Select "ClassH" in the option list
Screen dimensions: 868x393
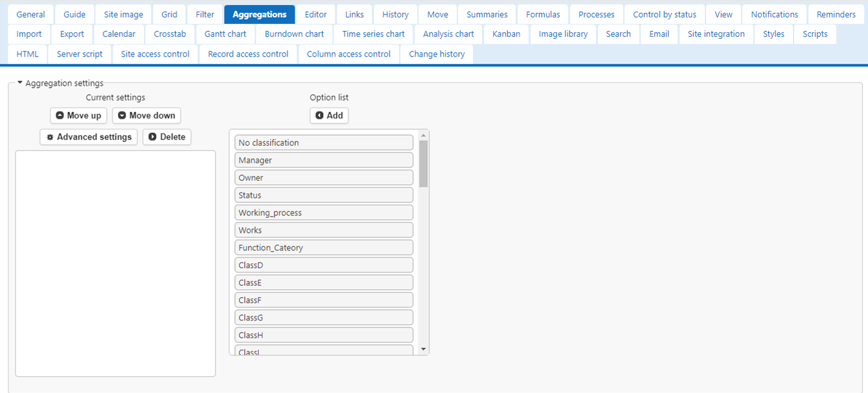(324, 335)
